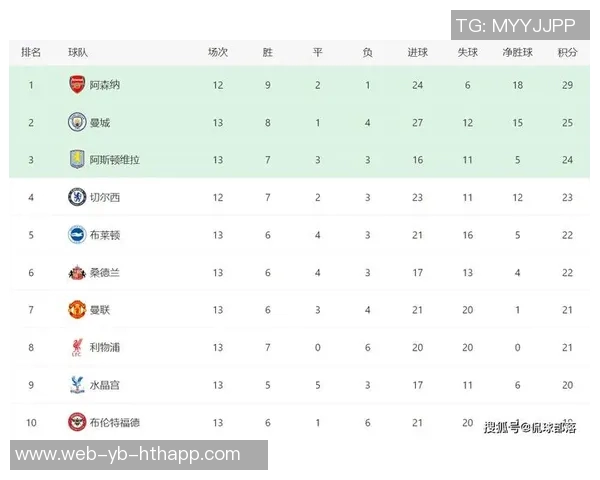Click the Aston Villa crest icon
Viewport: 600px width, 480px height.
[77, 159]
